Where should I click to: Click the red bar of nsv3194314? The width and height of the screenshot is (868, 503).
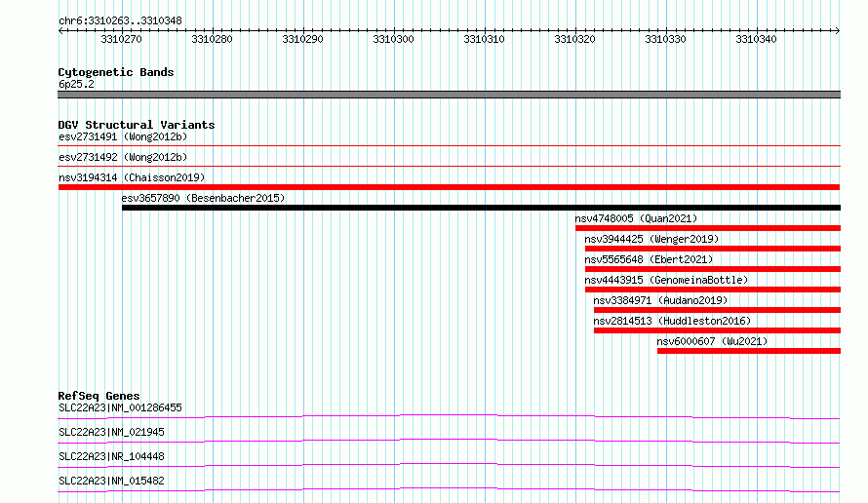(x=449, y=187)
